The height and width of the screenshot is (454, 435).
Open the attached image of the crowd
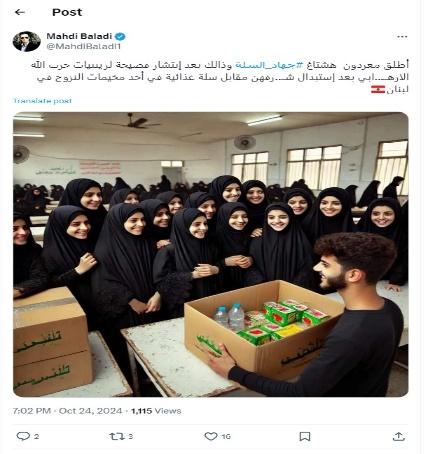pyautogui.click(x=211, y=254)
